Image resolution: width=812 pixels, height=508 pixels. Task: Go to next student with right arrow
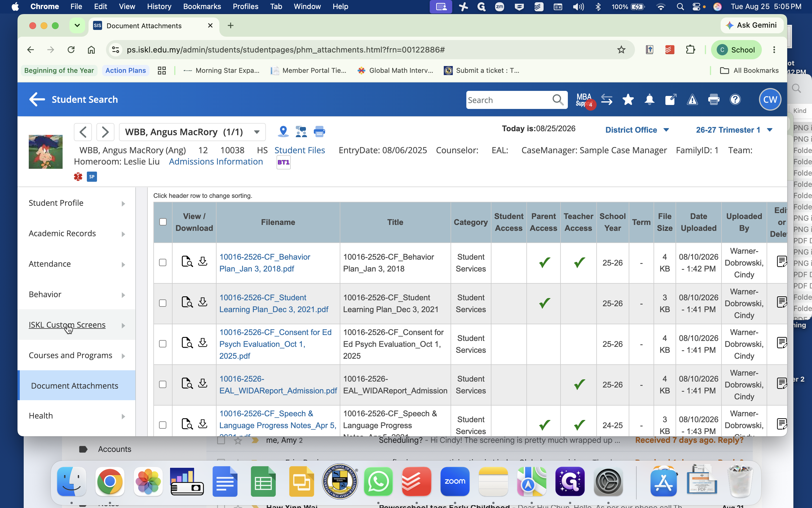(105, 132)
